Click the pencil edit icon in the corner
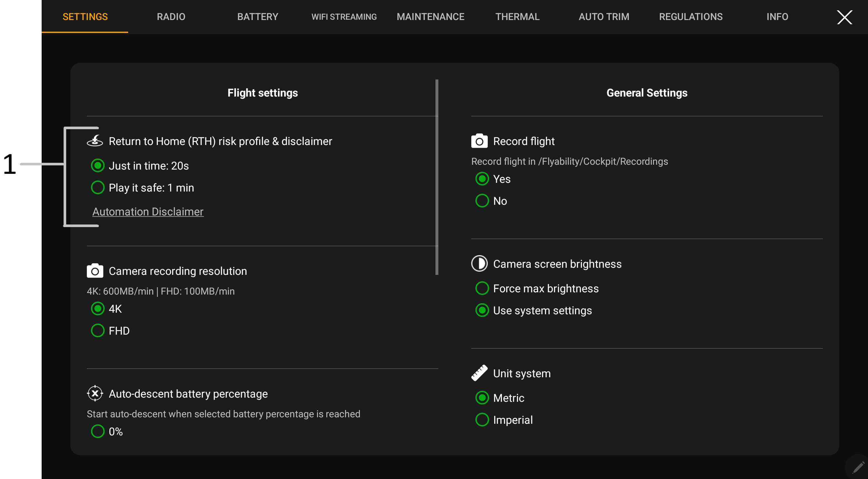Screen dimensions: 868x479 pos(858,467)
